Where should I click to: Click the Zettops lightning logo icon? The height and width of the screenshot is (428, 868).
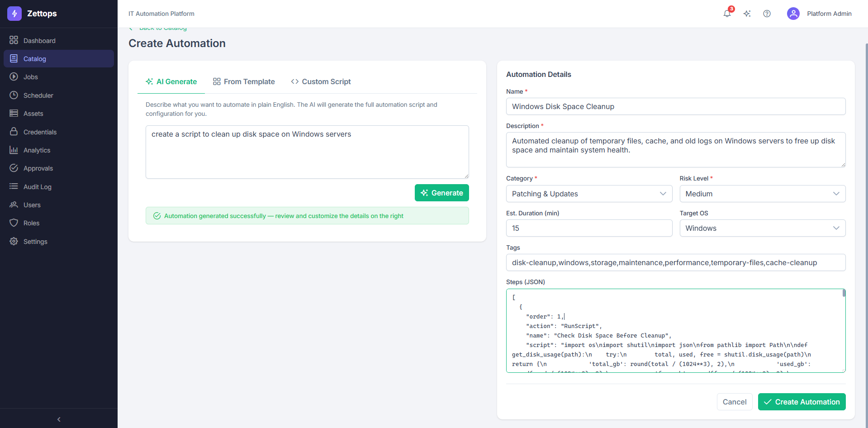pyautogui.click(x=14, y=14)
